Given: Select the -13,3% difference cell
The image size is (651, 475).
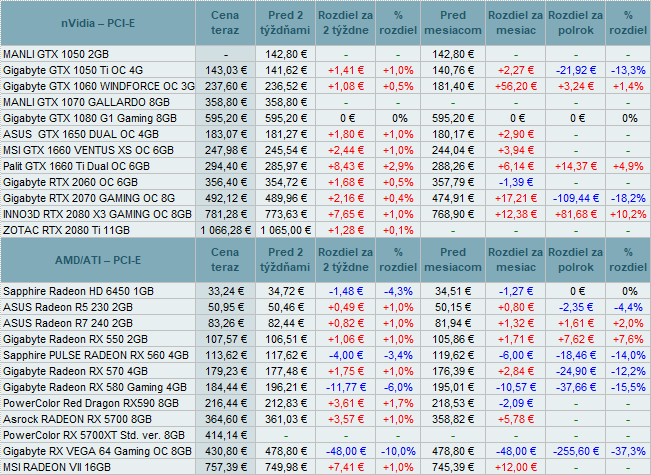Looking at the screenshot, I should [628, 70].
